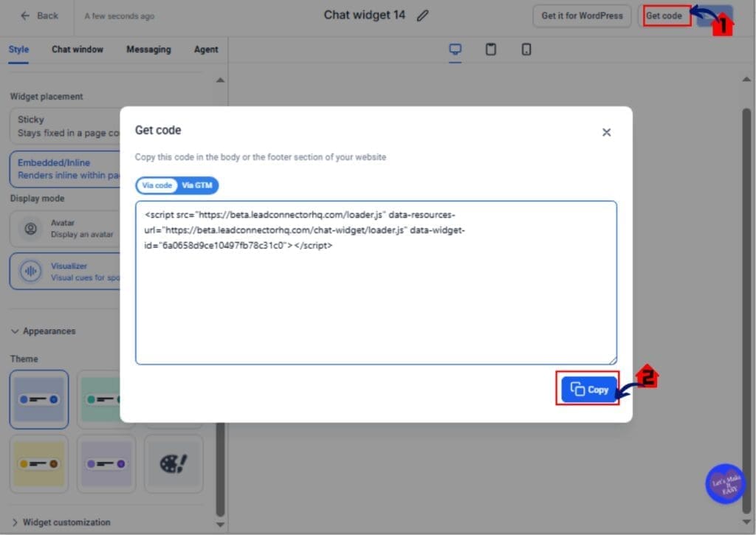This screenshot has width=756, height=535.
Task: Select Avatar display mode
Action: (x=65, y=229)
